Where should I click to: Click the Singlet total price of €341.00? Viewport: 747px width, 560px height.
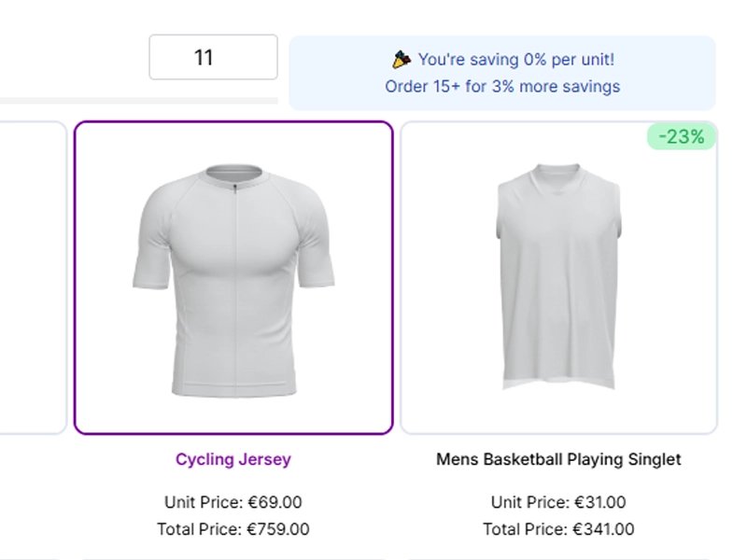[x=557, y=528]
